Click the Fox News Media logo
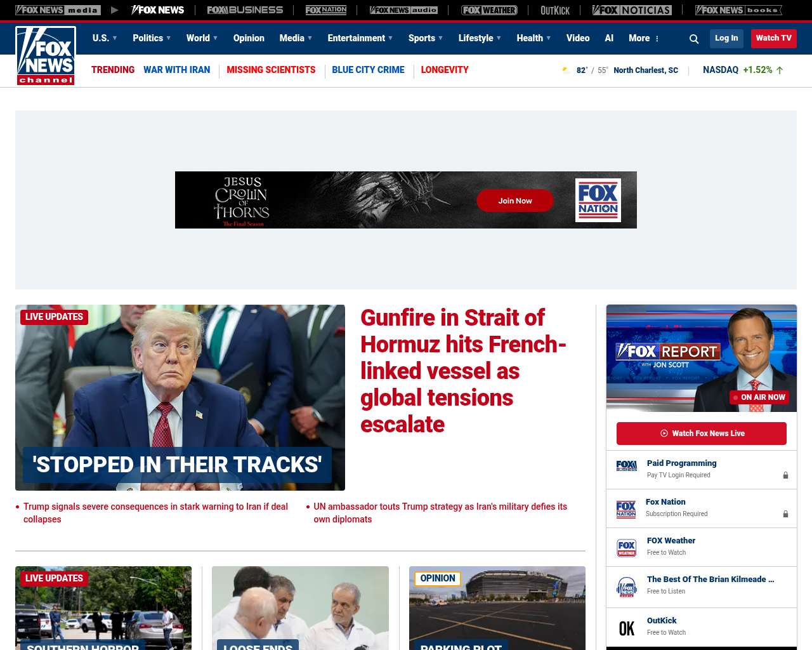Viewport: 812px width, 650px height. pos(58,10)
